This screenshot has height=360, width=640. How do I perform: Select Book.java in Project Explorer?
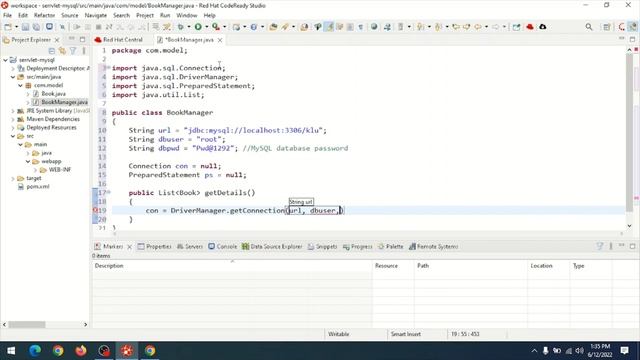pyautogui.click(x=53, y=94)
